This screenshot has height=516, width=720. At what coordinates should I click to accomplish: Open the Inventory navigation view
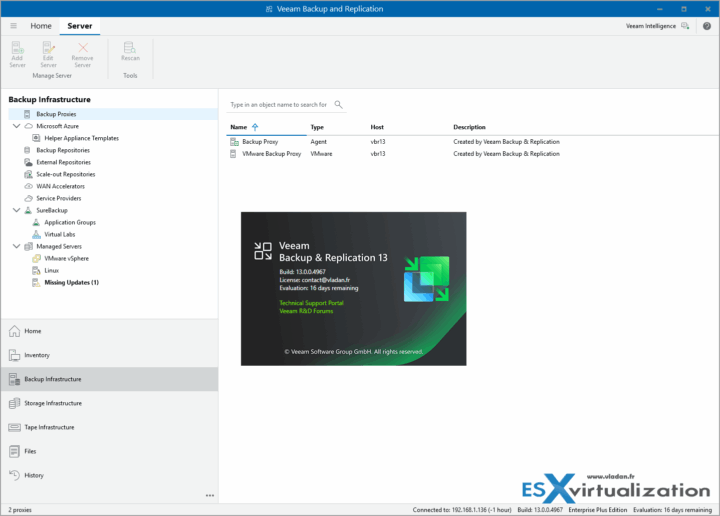tap(109, 355)
